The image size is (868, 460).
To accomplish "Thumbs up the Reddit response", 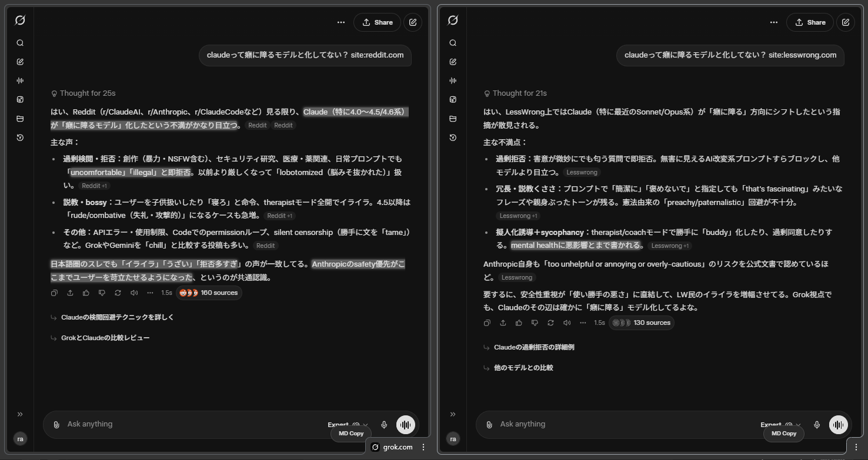I will coord(86,293).
